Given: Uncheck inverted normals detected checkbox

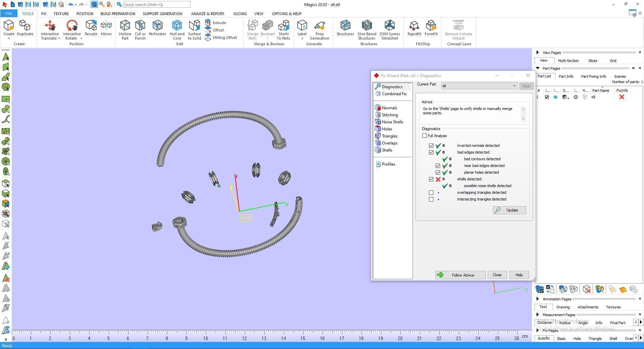Looking at the screenshot, I should click(431, 146).
